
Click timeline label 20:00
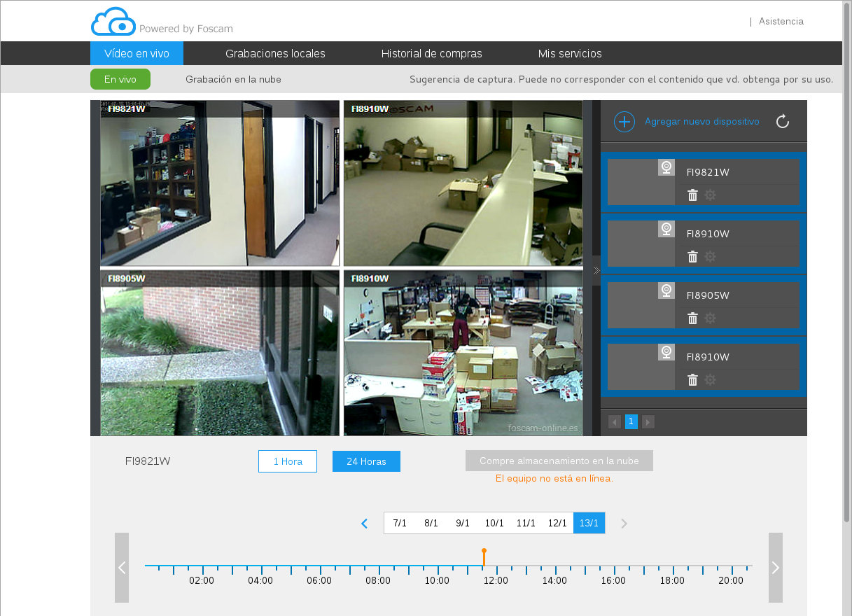(731, 581)
